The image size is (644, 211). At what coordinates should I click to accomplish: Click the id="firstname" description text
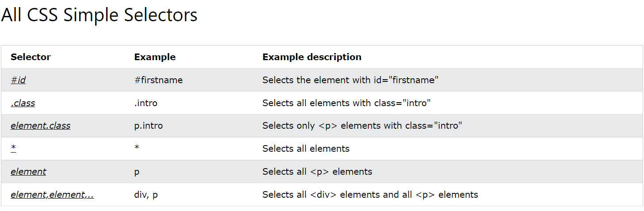(350, 80)
